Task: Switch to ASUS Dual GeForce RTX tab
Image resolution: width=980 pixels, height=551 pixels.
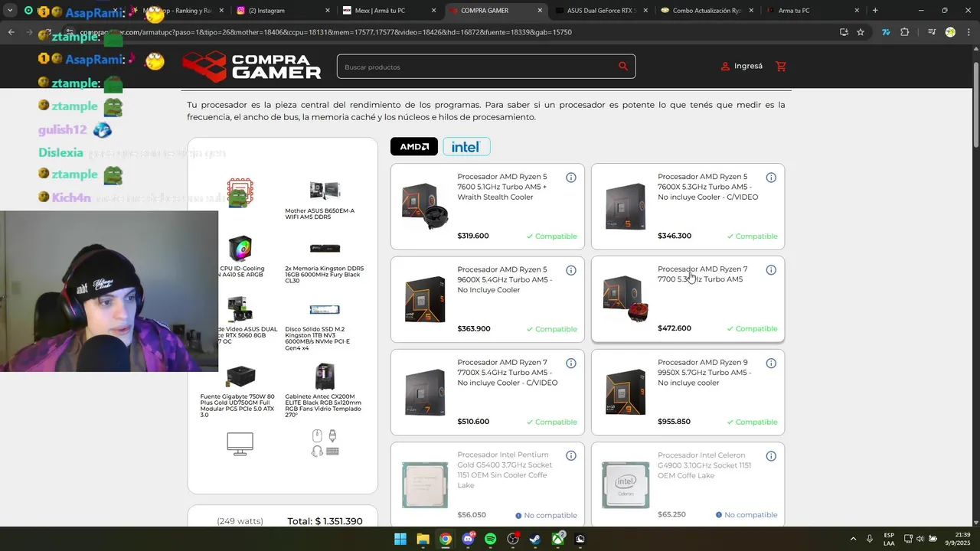Action: 601,11
